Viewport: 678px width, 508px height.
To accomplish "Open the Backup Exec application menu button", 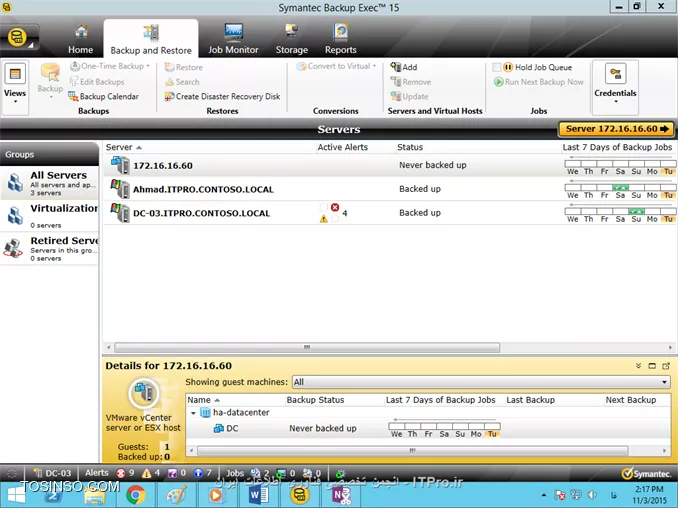I will 19,38.
